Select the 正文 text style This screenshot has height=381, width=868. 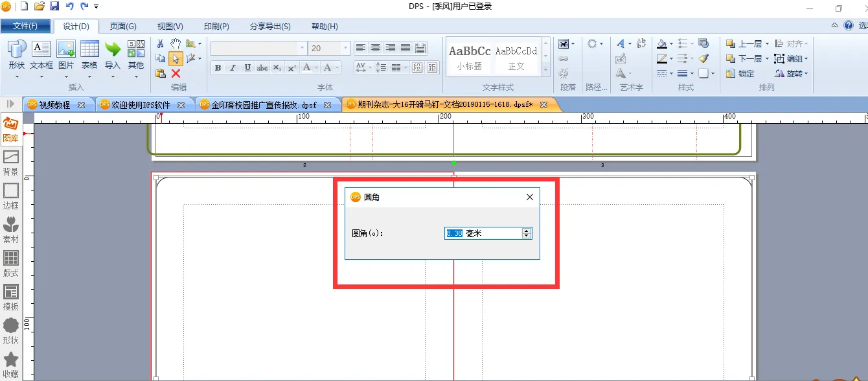pyautogui.click(x=516, y=58)
